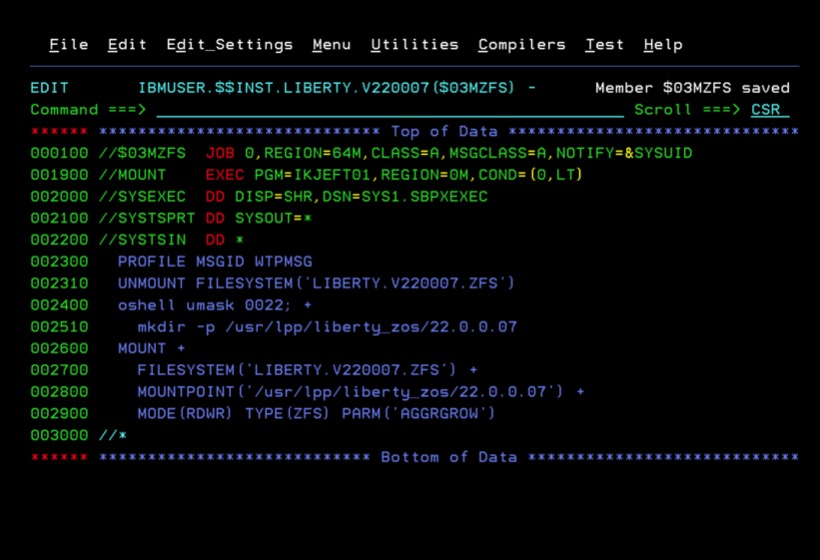820x560 pixels.
Task: Open the Help menu
Action: (x=663, y=45)
